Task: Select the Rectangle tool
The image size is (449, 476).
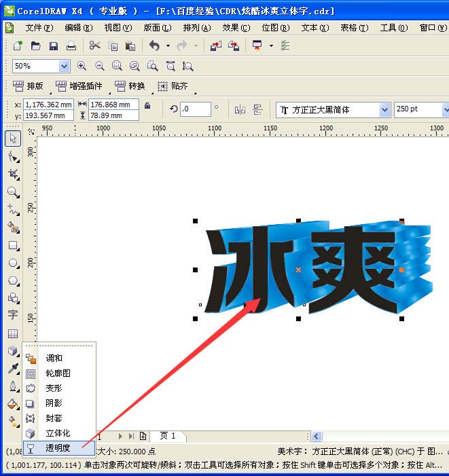Action: [x=13, y=245]
